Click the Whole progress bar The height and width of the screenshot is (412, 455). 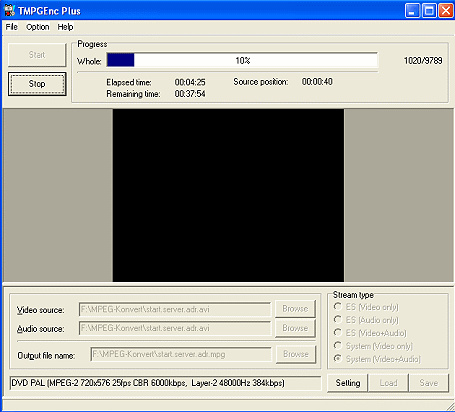tap(242, 60)
